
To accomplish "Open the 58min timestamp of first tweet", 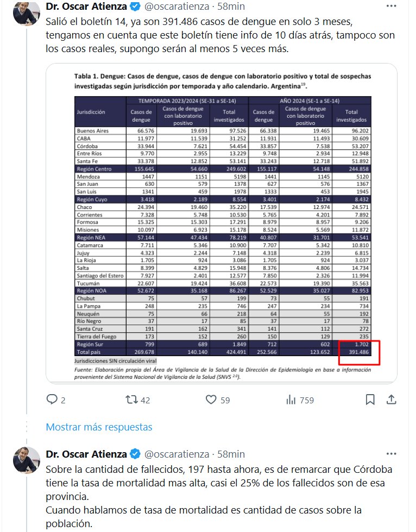I will click(230, 7).
